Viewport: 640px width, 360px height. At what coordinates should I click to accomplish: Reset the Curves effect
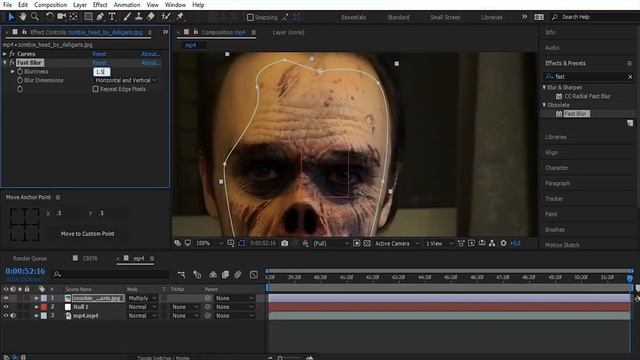[99, 54]
